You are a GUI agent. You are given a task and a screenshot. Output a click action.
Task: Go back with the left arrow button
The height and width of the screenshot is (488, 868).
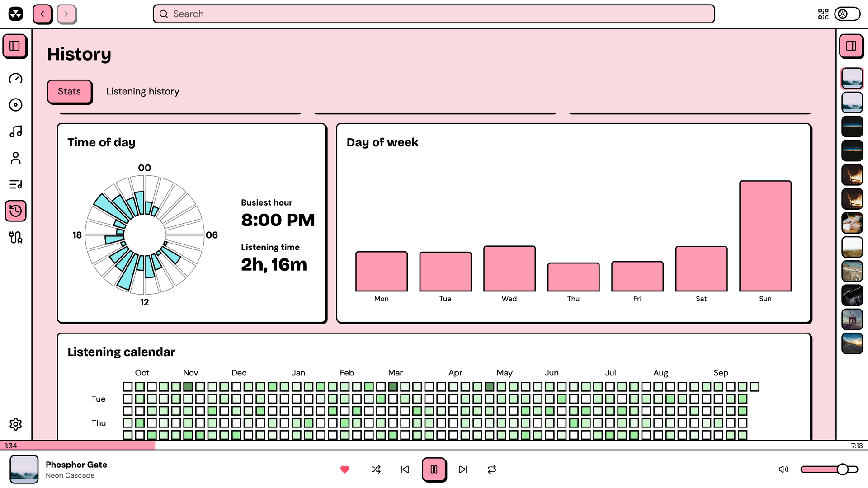pos(42,14)
